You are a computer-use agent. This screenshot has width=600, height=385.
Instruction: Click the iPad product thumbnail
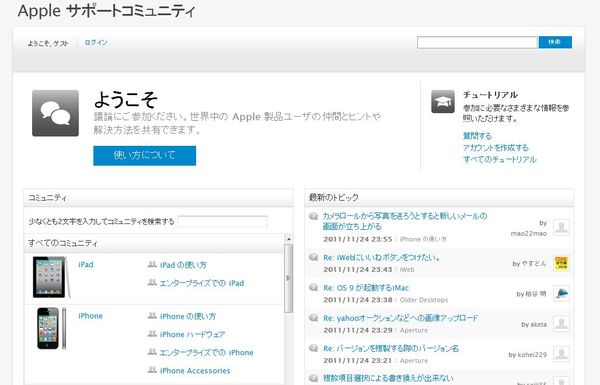click(x=52, y=277)
